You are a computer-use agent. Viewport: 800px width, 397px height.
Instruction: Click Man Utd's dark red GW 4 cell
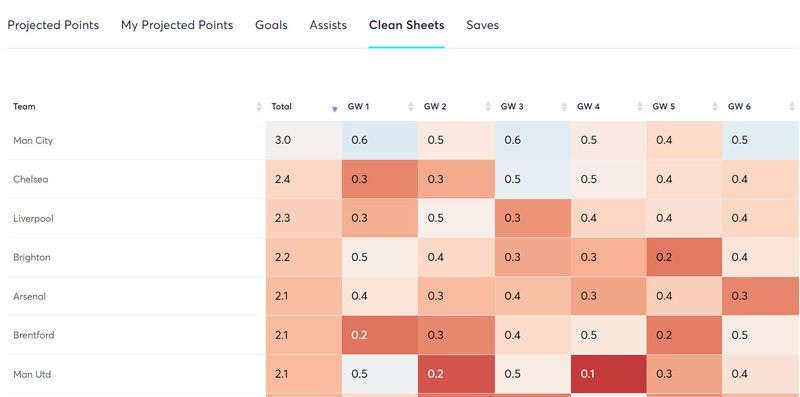pos(608,374)
